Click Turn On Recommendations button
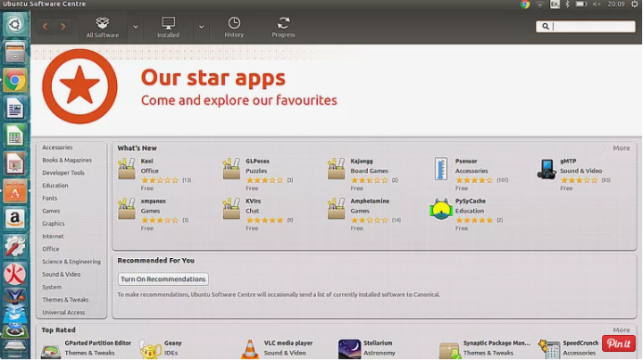The width and height of the screenshot is (644, 362). [163, 279]
